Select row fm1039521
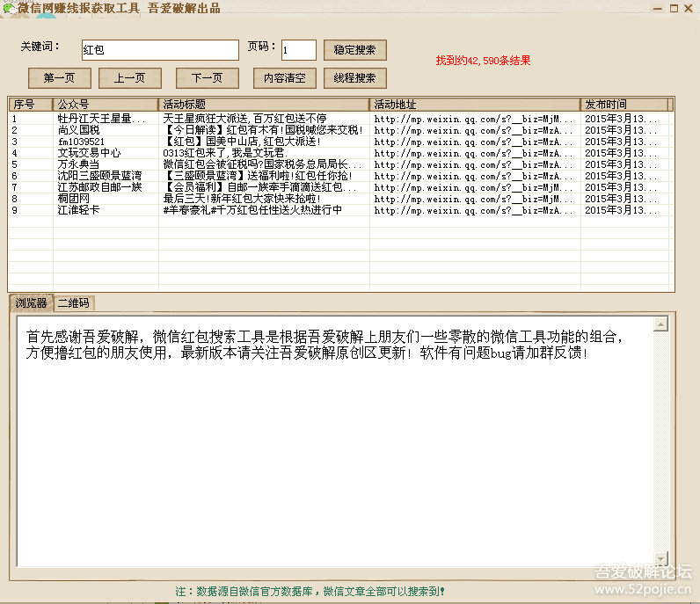The height and width of the screenshot is (604, 700). tap(341, 142)
